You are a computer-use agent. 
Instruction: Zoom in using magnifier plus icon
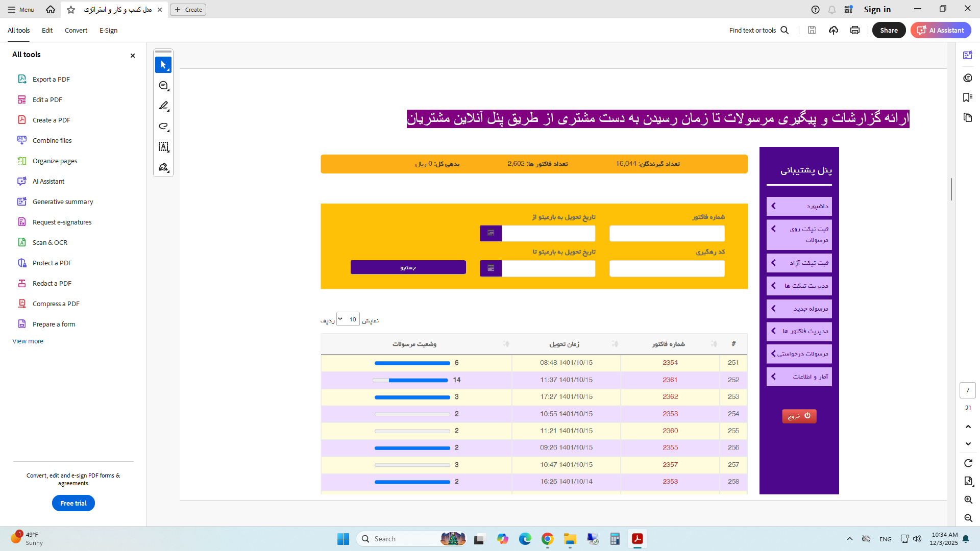[968, 500]
